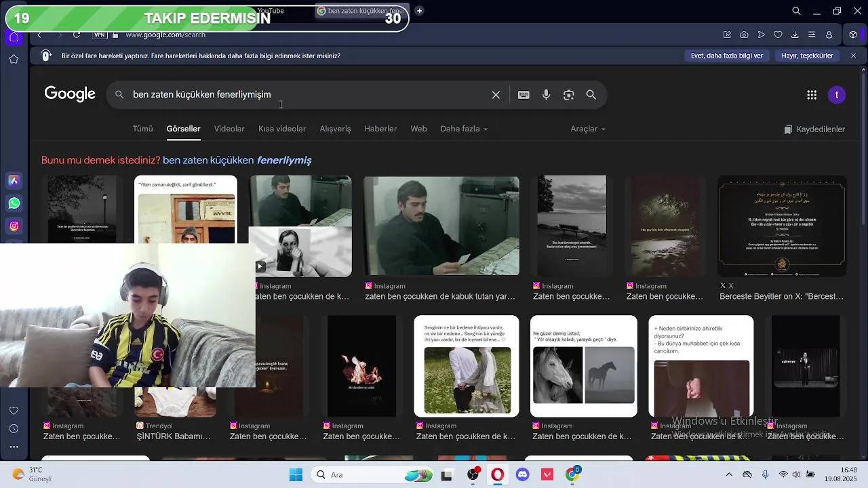The height and width of the screenshot is (488, 868).
Task: Reload the page in the browser toolbar
Action: click(x=77, y=35)
